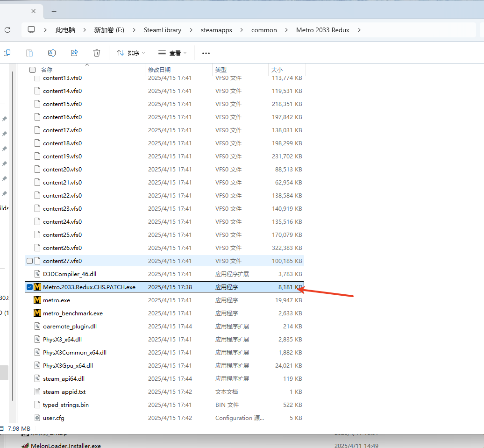Open the three-dot more options menu
484x448 pixels.
click(206, 53)
